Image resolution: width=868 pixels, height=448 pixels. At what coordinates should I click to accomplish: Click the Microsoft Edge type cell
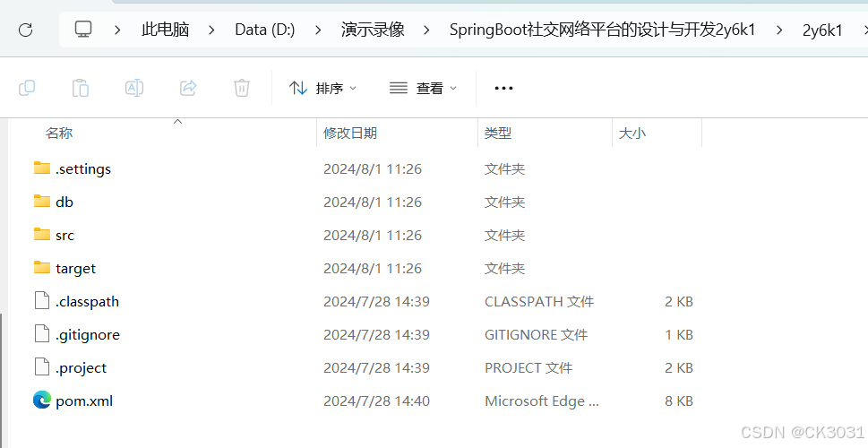click(x=542, y=401)
